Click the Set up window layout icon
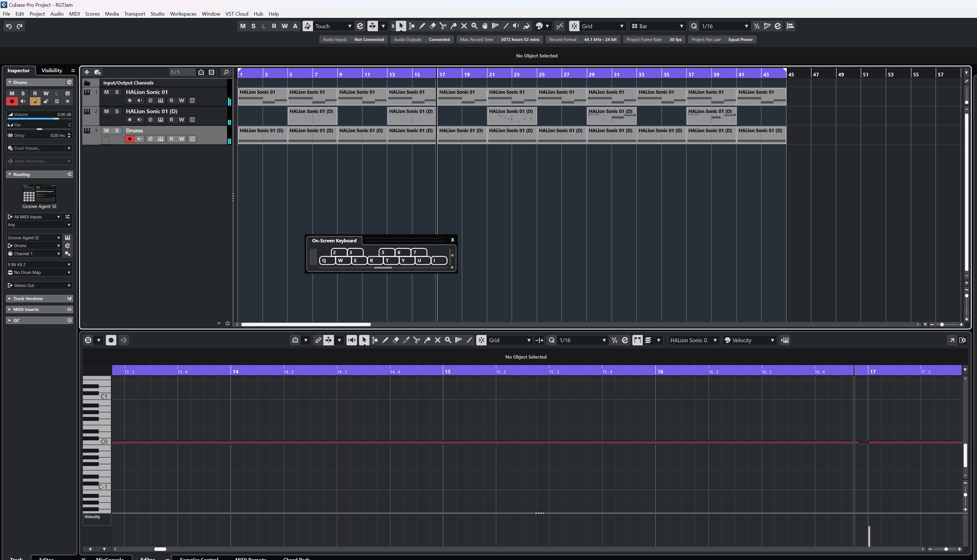The image size is (977, 560). click(x=963, y=340)
